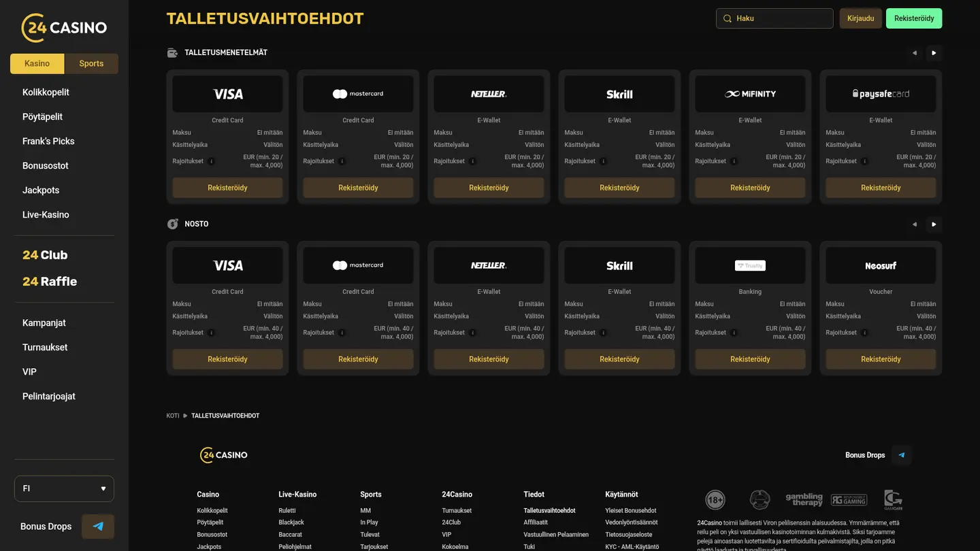Click the green Rekisteröidy button in header
The height and width of the screenshot is (551, 980).
click(914, 18)
